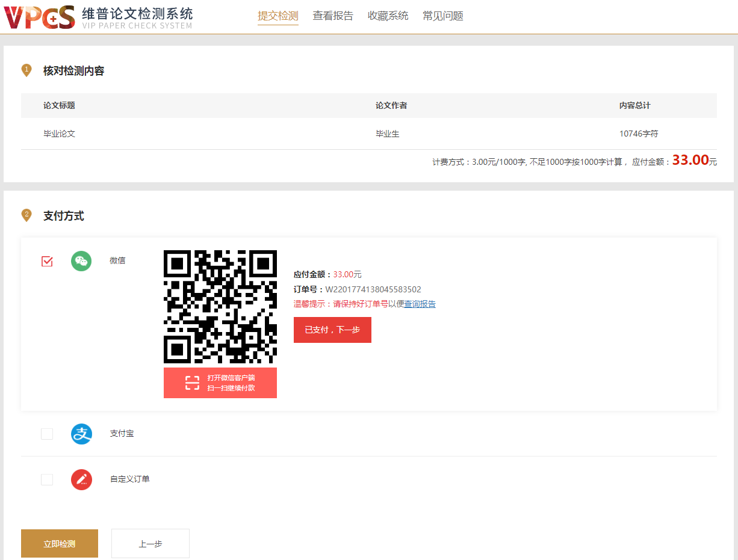Uncheck the 微信 payment checkbox
Image resolution: width=738 pixels, height=560 pixels.
(47, 261)
